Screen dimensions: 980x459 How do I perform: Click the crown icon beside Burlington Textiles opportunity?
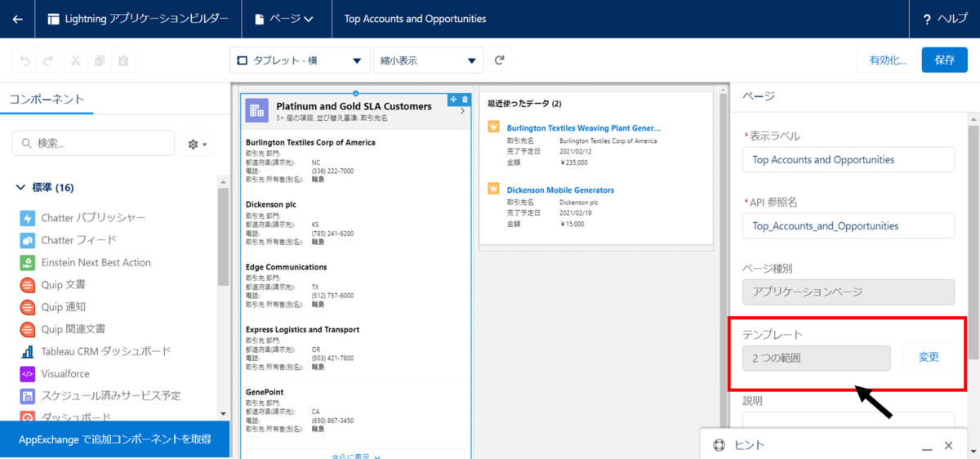[493, 127]
